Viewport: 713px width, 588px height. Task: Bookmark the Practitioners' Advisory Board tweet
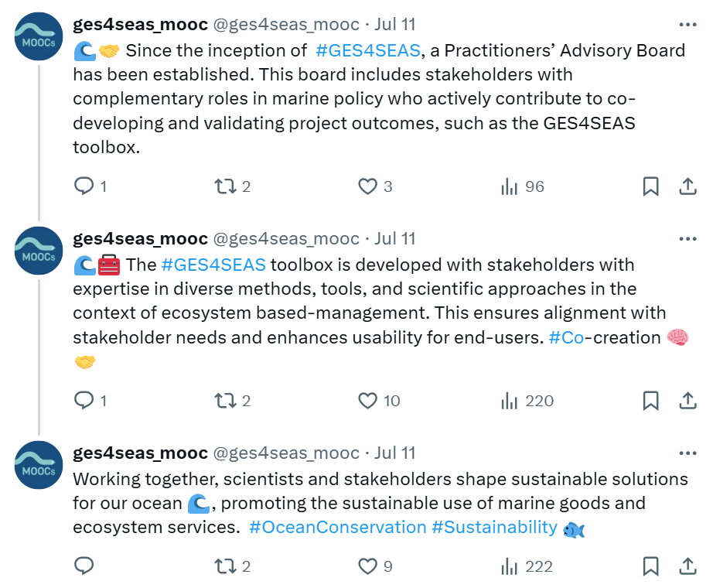click(650, 186)
